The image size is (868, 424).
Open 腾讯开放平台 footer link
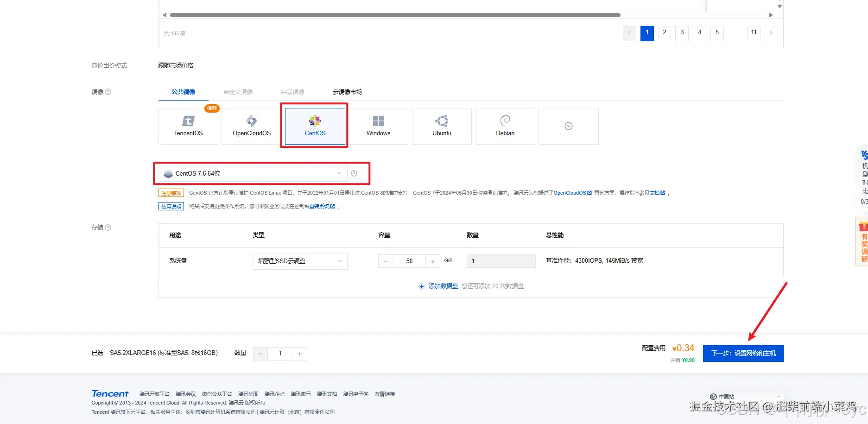[x=154, y=394]
